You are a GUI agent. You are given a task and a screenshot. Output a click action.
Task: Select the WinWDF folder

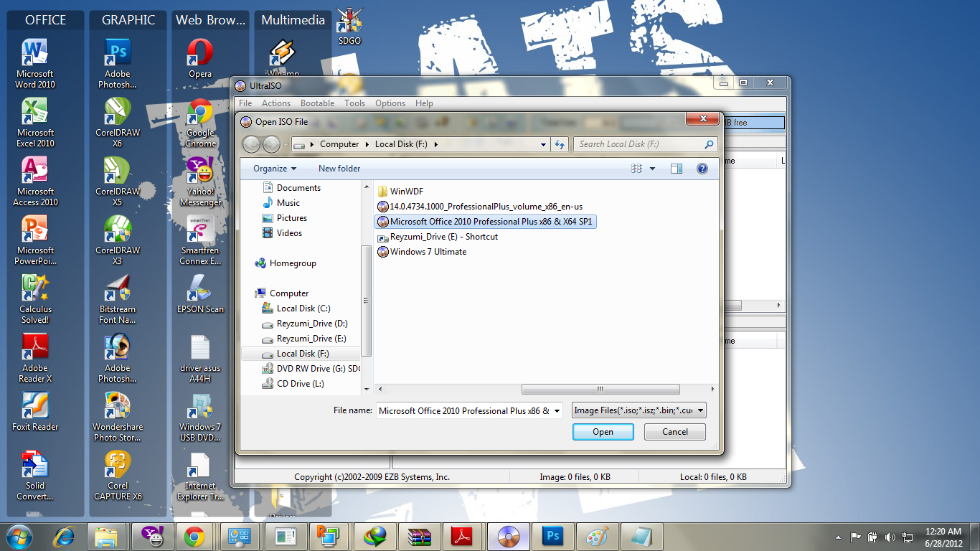click(400, 192)
